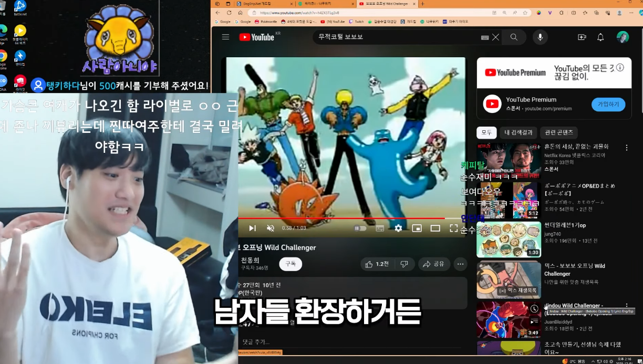The height and width of the screenshot is (364, 643).
Task: Toggle subtitles in the video player
Action: [380, 228]
